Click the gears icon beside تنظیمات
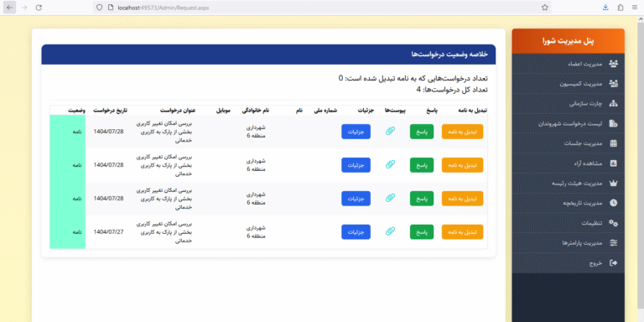The image size is (644, 322). pos(613,223)
